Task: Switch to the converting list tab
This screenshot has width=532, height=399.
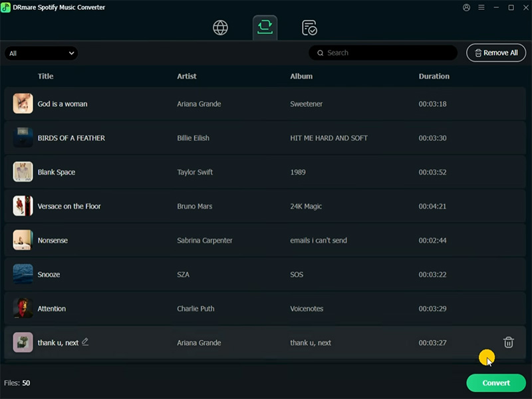Action: pyautogui.click(x=265, y=27)
